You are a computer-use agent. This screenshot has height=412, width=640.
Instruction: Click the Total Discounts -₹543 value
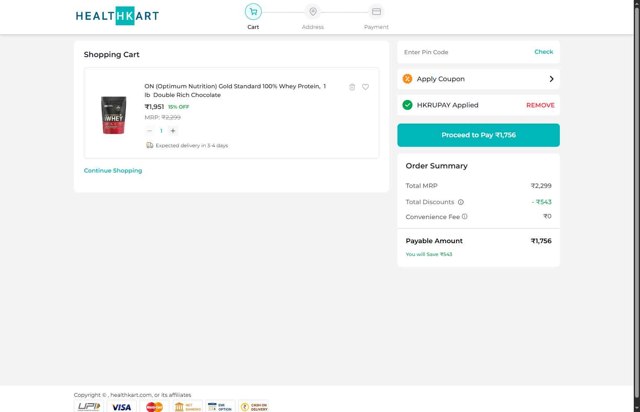pyautogui.click(x=542, y=202)
